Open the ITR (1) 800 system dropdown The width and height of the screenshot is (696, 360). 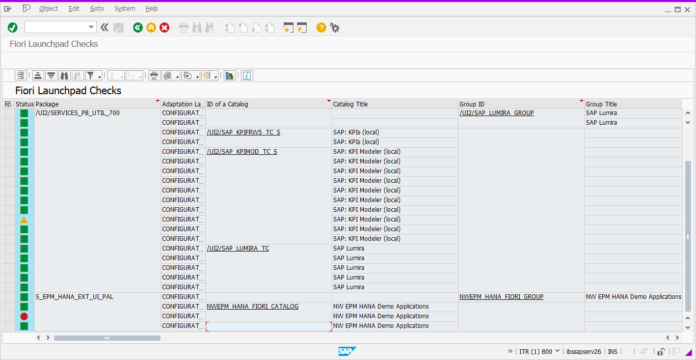[x=539, y=351]
